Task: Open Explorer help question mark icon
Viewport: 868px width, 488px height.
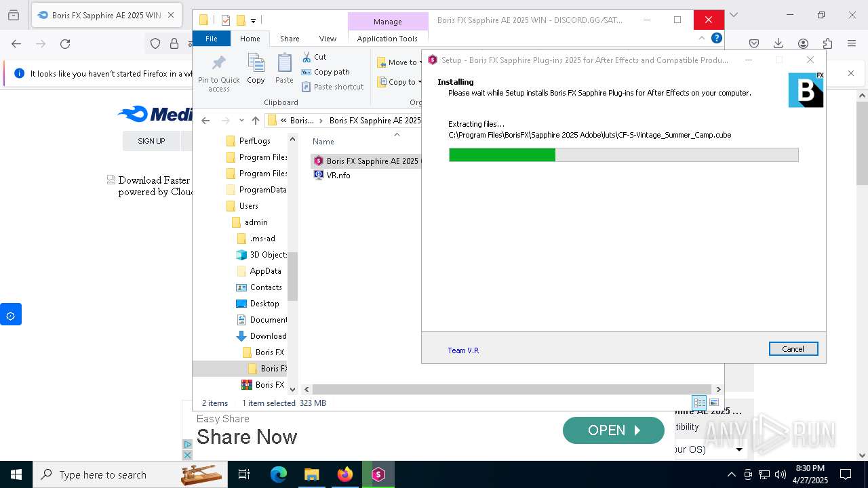Action: pos(716,39)
